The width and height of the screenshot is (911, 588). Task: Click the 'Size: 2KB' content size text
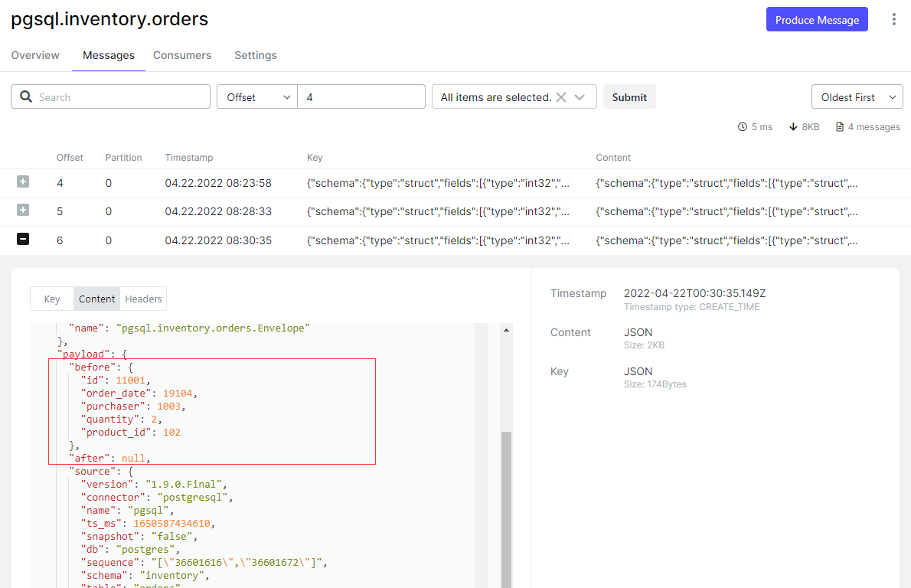(x=644, y=345)
